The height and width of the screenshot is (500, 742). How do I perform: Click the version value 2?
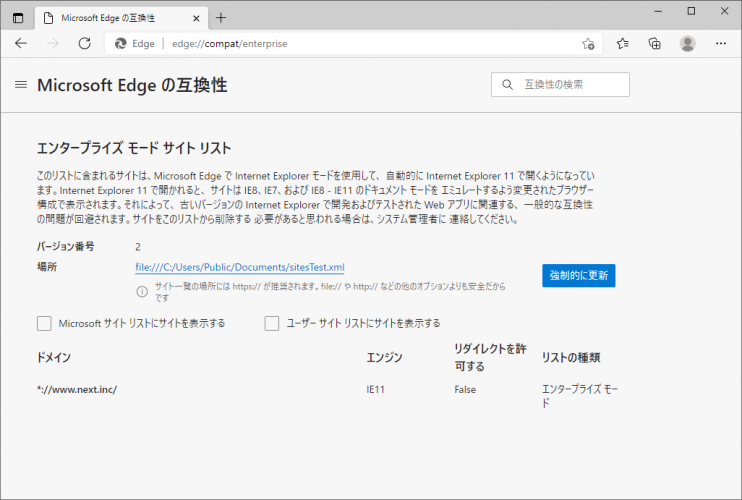(x=138, y=247)
